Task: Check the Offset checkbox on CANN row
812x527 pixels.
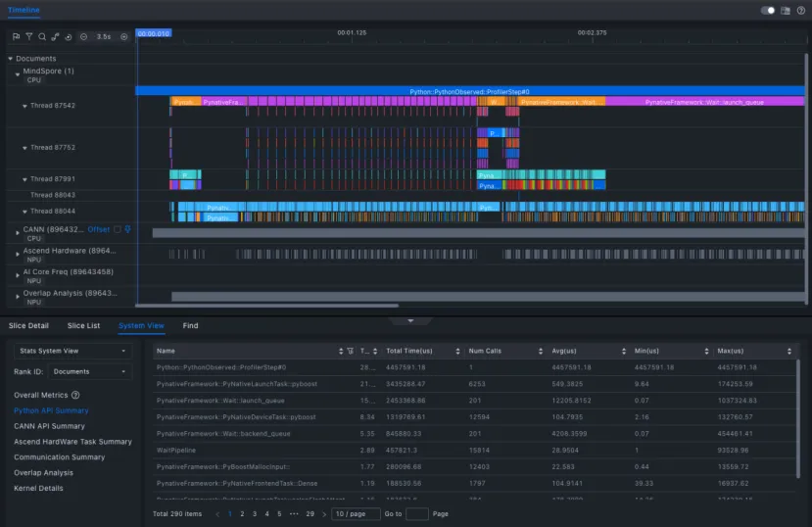Action: (117, 229)
